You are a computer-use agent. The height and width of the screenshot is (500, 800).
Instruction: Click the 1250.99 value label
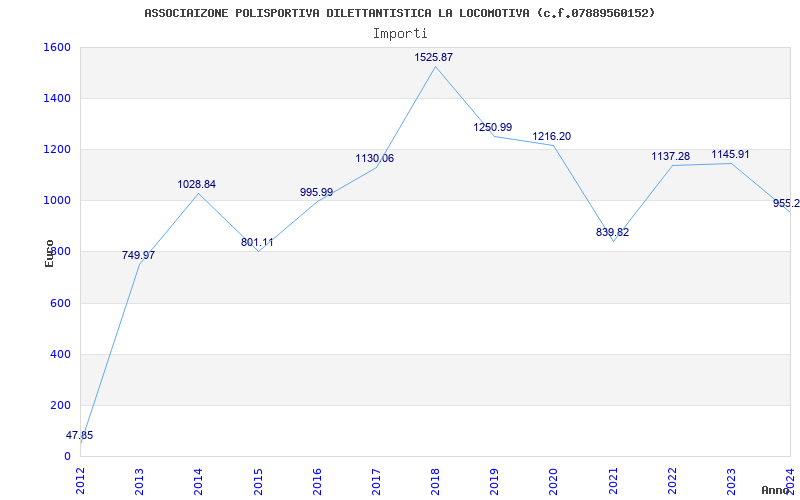[492, 127]
